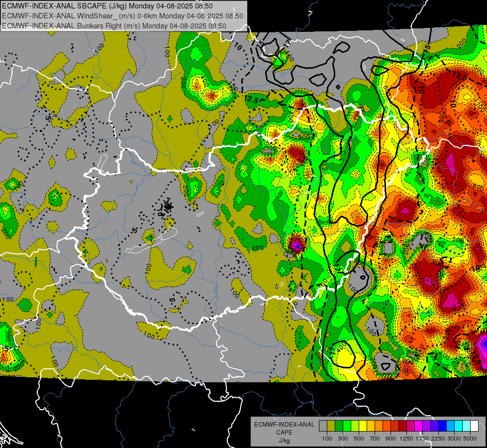
Task: Select the red swatch starting at 900
Action: [x=395, y=426]
